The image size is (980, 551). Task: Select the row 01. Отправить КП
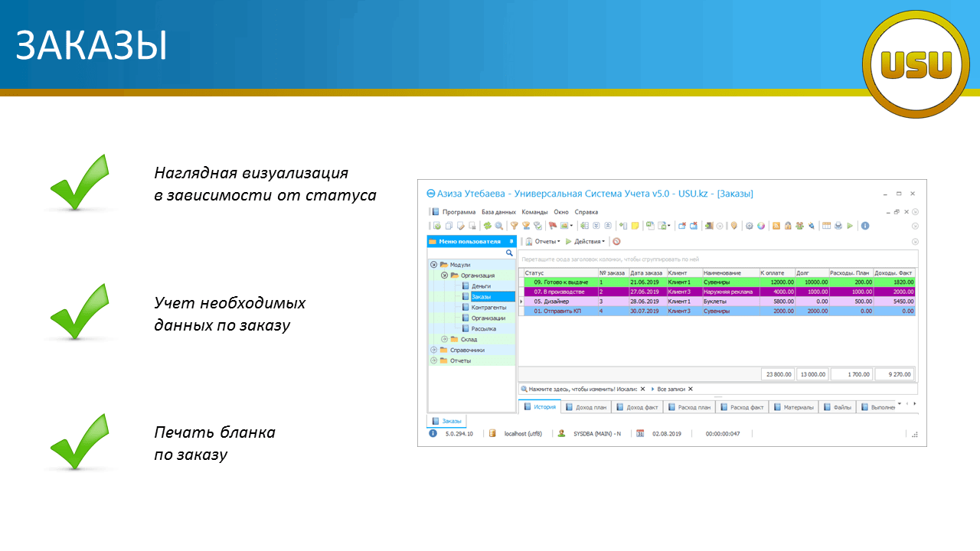tap(718, 311)
